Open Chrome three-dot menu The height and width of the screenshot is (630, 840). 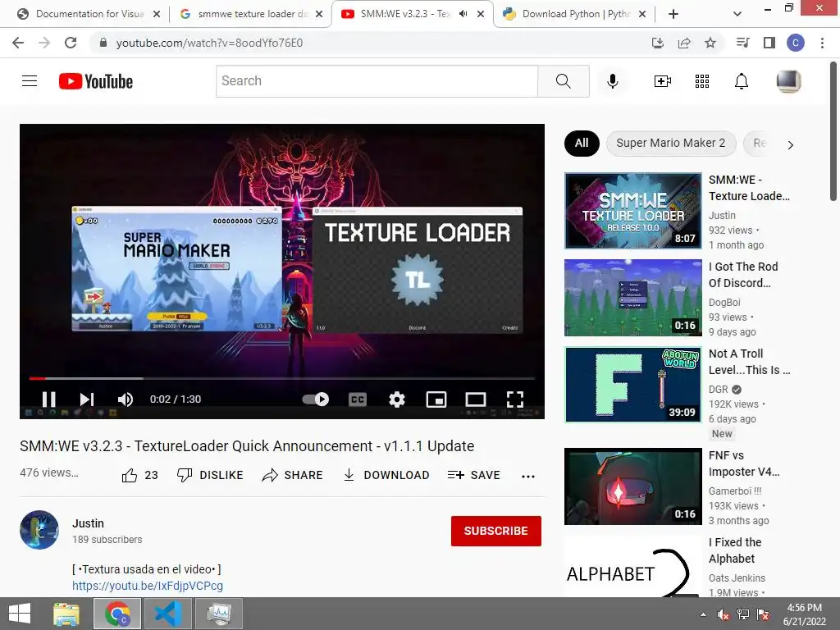point(822,43)
